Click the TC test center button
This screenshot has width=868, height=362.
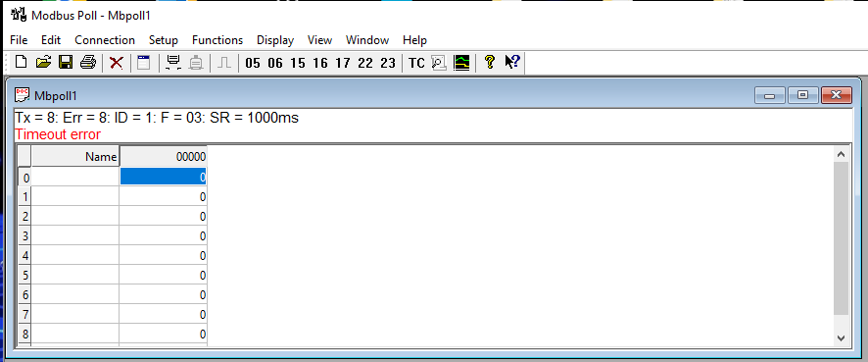coord(416,63)
